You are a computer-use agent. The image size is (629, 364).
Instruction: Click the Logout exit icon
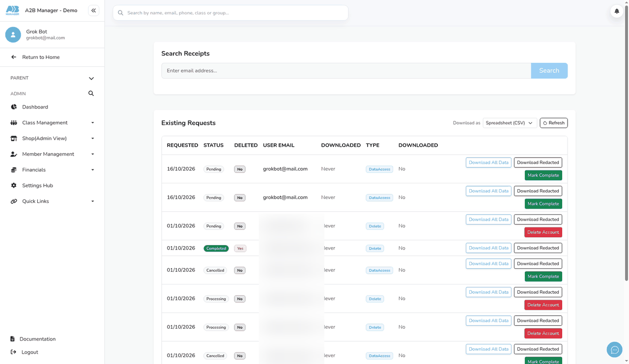click(13, 352)
